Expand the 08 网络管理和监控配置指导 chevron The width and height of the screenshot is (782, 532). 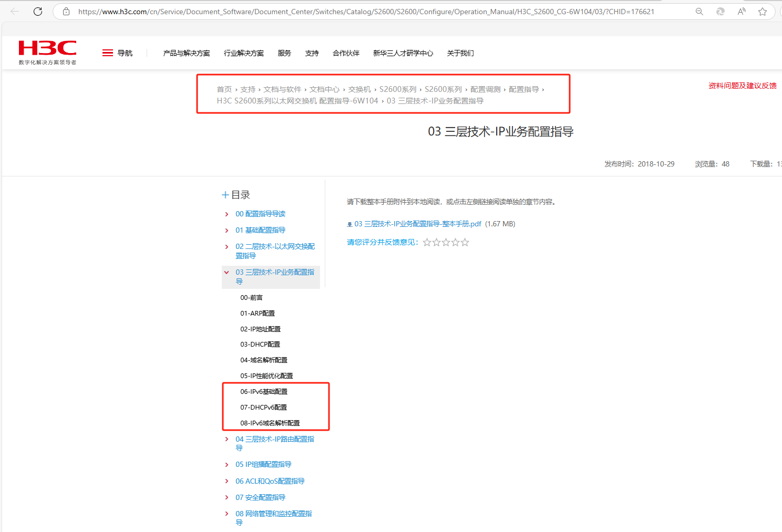(x=227, y=514)
